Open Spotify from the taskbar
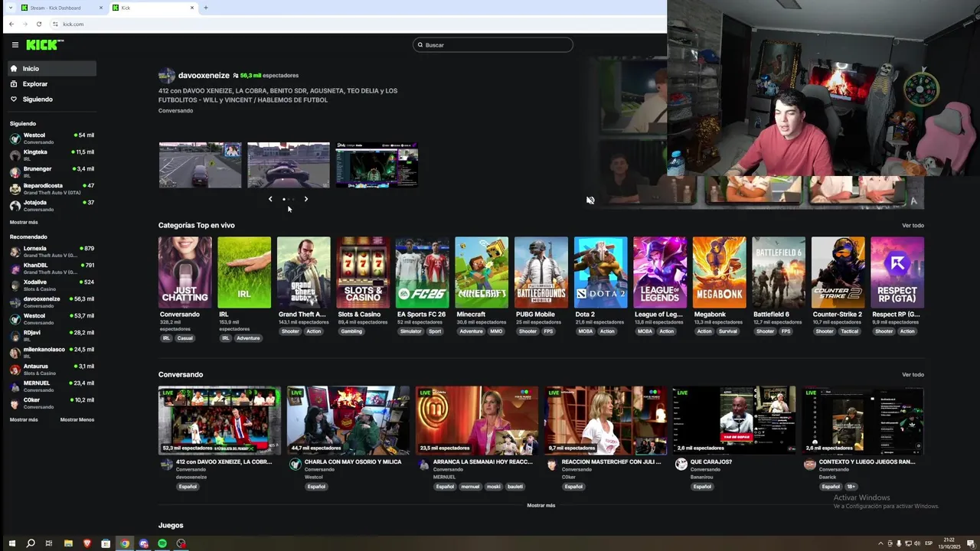The width and height of the screenshot is (980, 551). pos(162,544)
